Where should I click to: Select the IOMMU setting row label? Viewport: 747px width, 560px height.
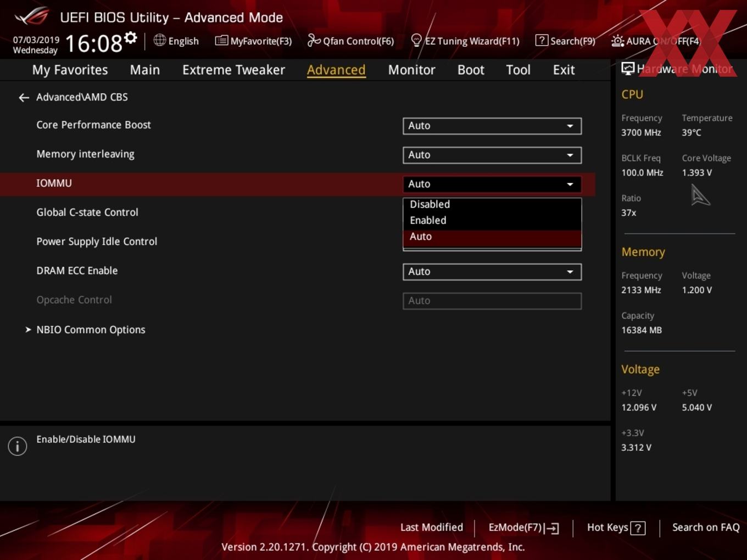54,183
